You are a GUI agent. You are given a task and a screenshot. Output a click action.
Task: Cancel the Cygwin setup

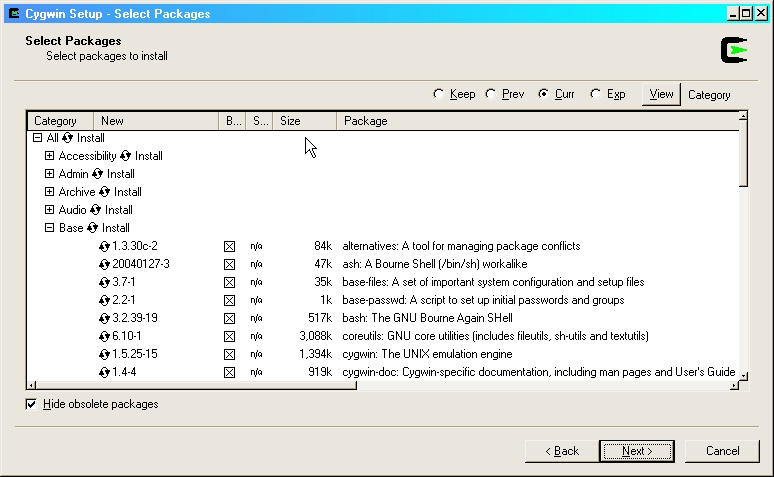tap(722, 451)
